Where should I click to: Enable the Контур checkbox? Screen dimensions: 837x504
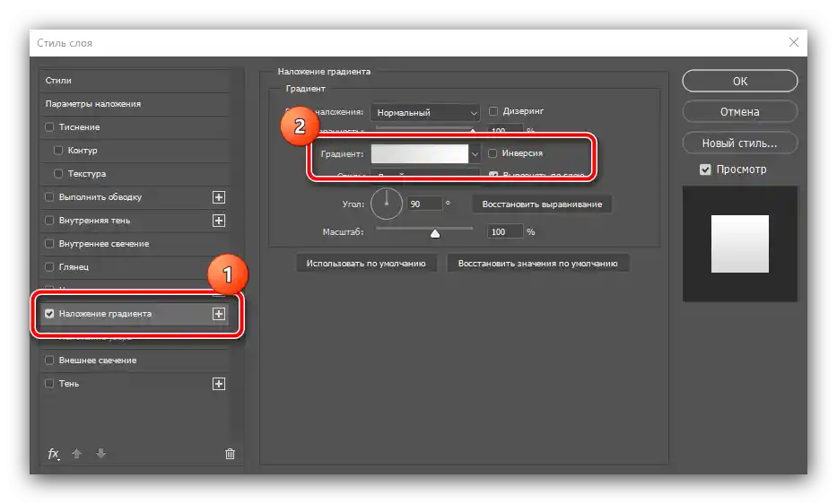[x=58, y=151]
